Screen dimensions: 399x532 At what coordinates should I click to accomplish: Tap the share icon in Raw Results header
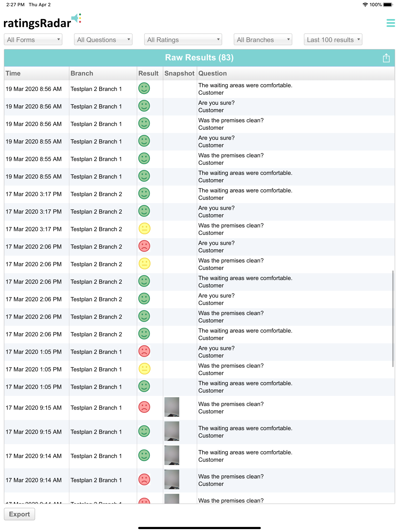point(386,58)
